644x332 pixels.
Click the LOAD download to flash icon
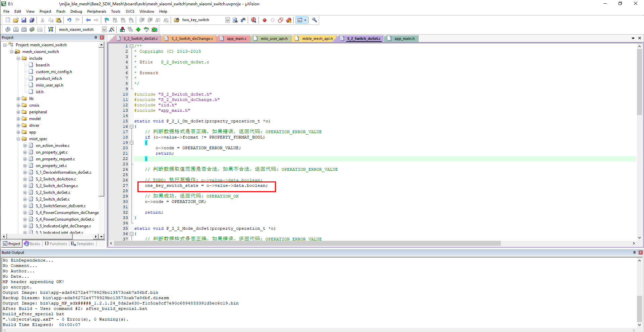pos(51,30)
